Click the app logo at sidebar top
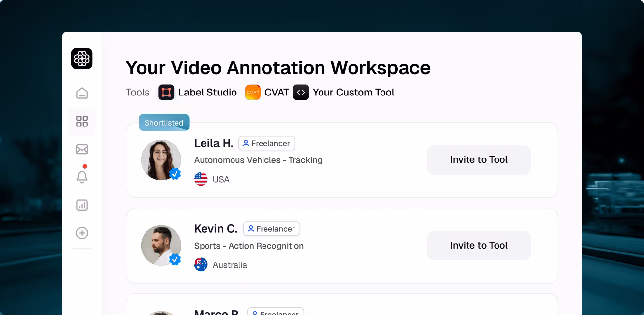The width and height of the screenshot is (644, 315). click(x=82, y=59)
